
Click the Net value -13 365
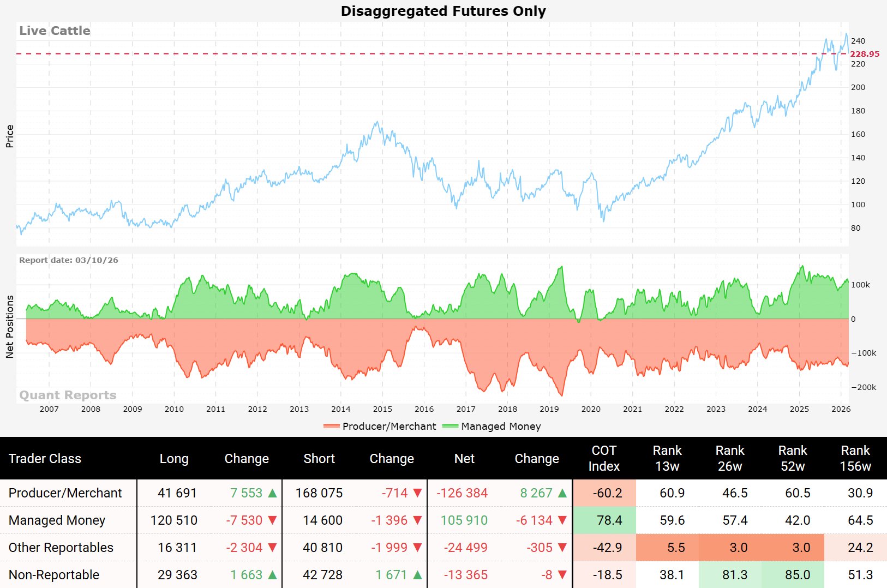click(466, 575)
